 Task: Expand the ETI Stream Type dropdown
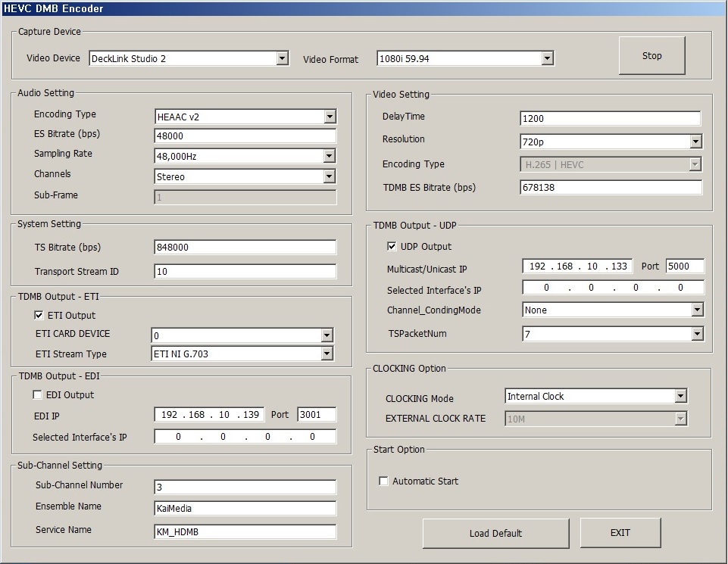(327, 354)
